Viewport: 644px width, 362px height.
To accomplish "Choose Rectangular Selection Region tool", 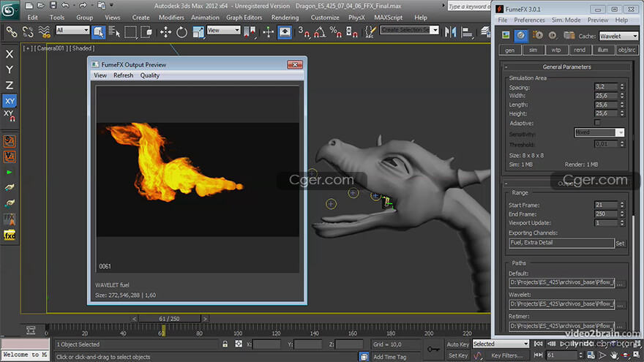I will click(130, 31).
